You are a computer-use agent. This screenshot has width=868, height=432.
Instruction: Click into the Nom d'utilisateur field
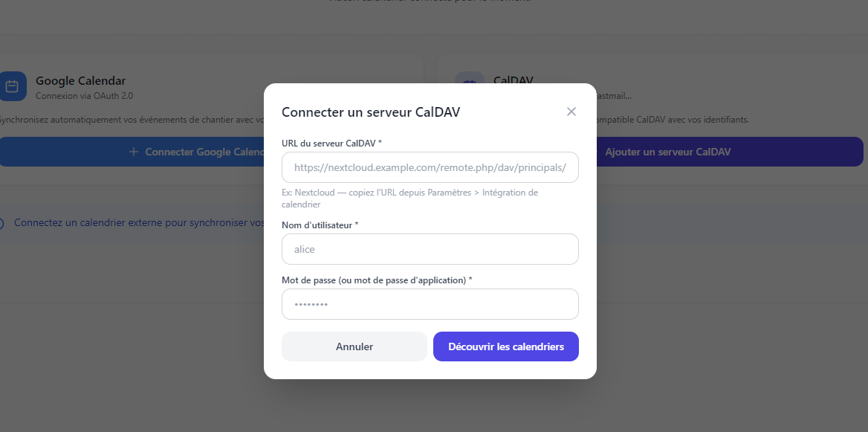(430, 249)
